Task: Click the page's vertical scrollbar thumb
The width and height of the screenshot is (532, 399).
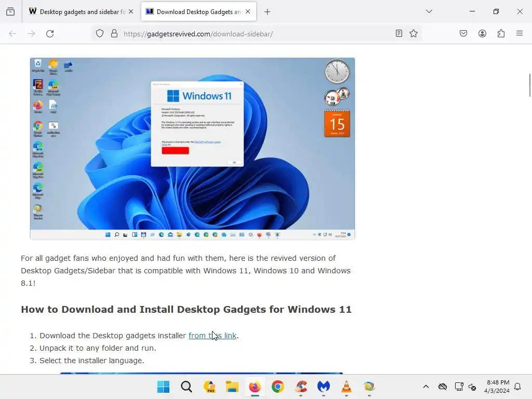Action: (529, 85)
